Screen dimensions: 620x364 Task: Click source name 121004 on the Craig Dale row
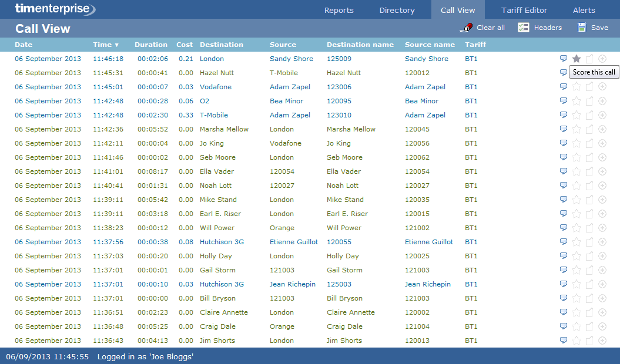417,326
